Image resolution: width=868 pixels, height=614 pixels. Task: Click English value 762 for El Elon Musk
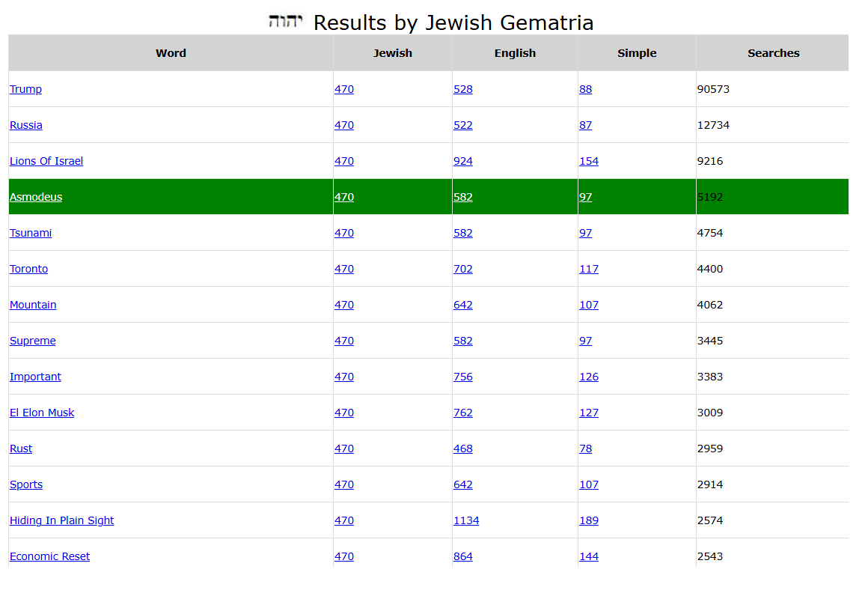463,413
